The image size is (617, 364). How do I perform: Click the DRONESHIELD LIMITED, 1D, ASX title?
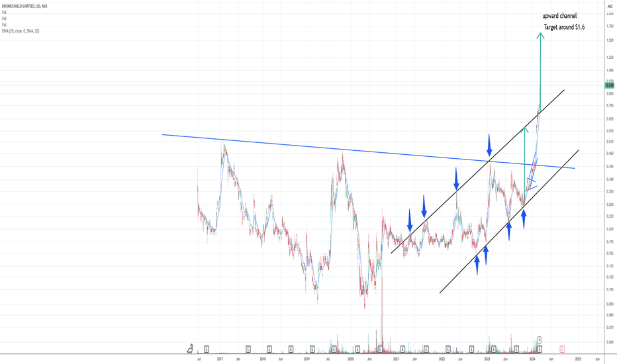pos(24,7)
